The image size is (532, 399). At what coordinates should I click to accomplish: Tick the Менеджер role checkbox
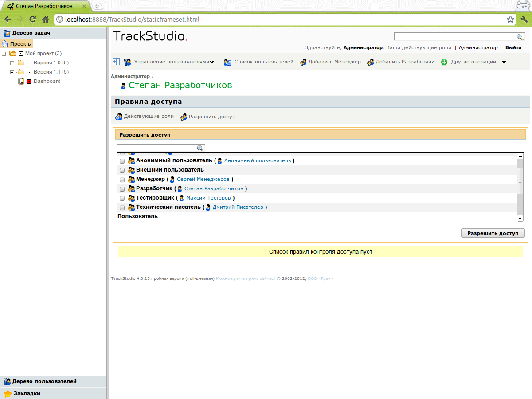[122, 180]
